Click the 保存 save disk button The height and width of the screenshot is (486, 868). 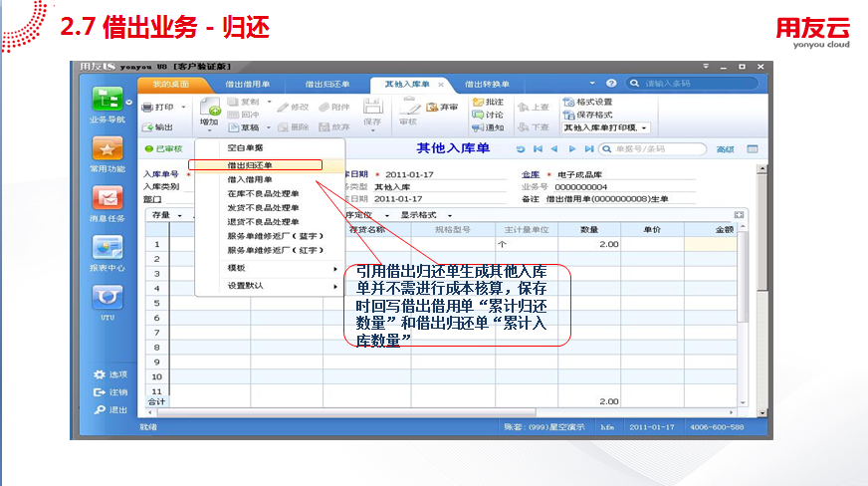click(372, 113)
